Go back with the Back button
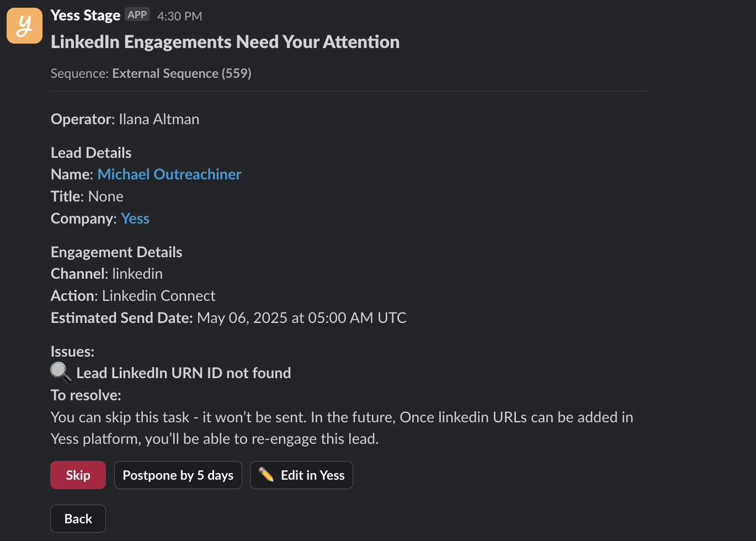 [78, 518]
